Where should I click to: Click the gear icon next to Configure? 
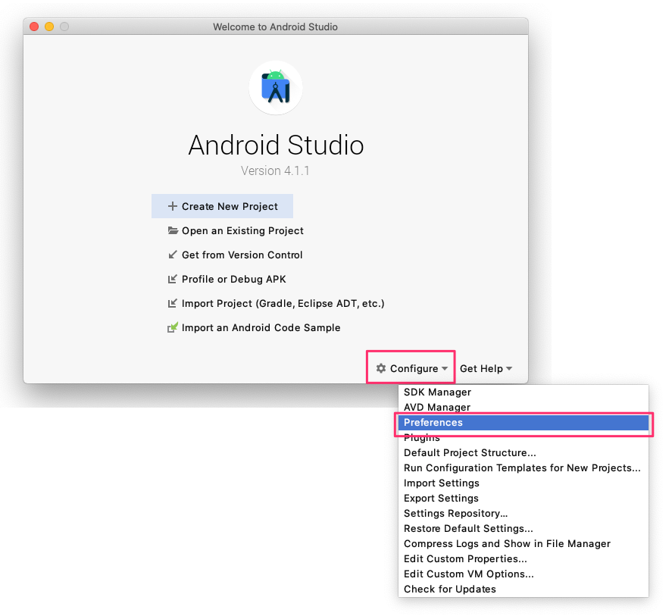(x=380, y=368)
